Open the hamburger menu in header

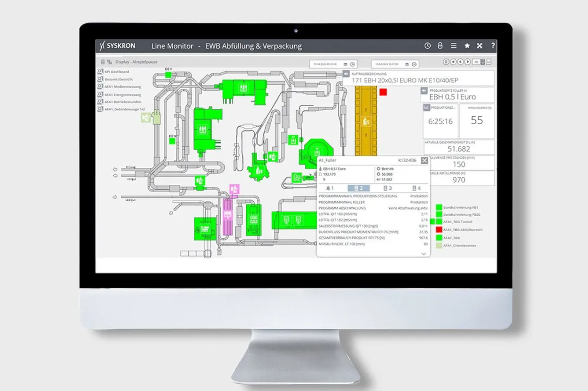(x=454, y=46)
